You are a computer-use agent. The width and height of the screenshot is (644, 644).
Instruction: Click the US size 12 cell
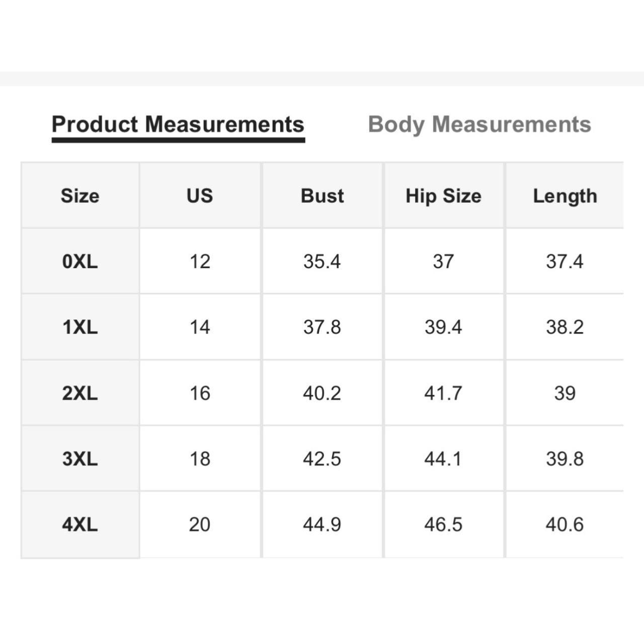tap(200, 261)
